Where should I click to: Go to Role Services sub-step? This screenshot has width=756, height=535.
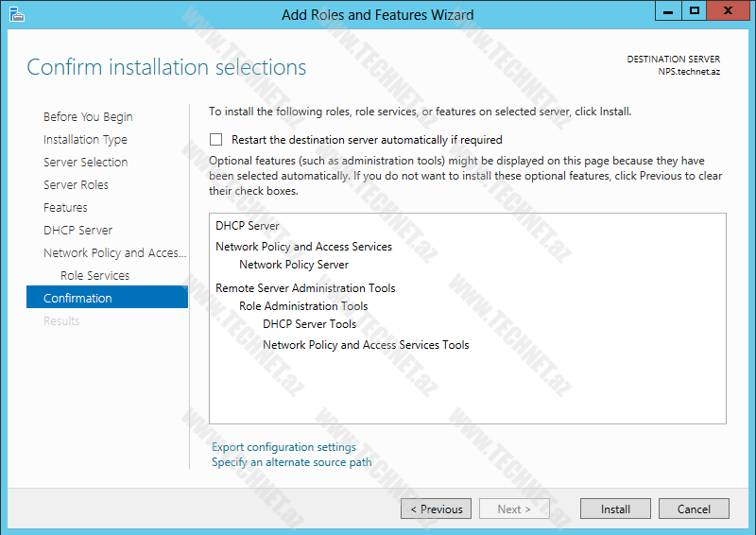pos(94,276)
